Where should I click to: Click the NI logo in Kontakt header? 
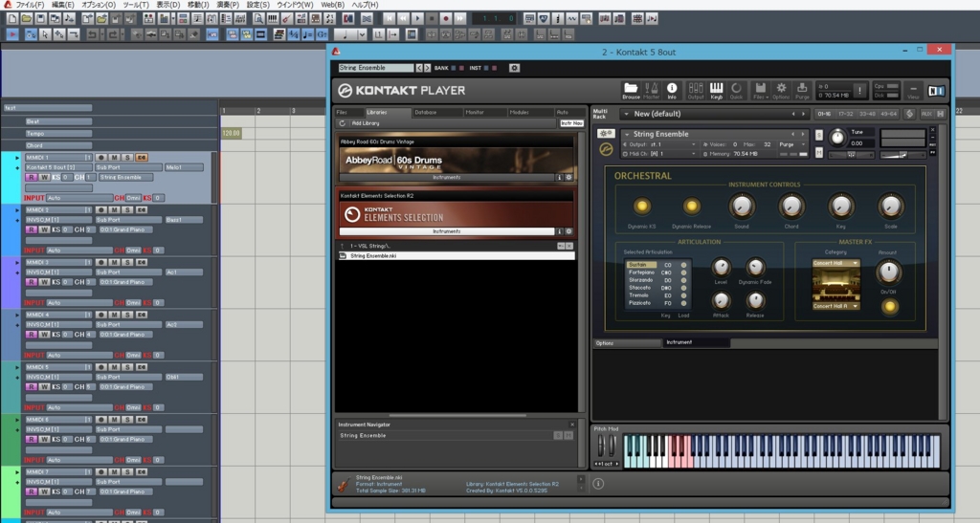point(936,91)
